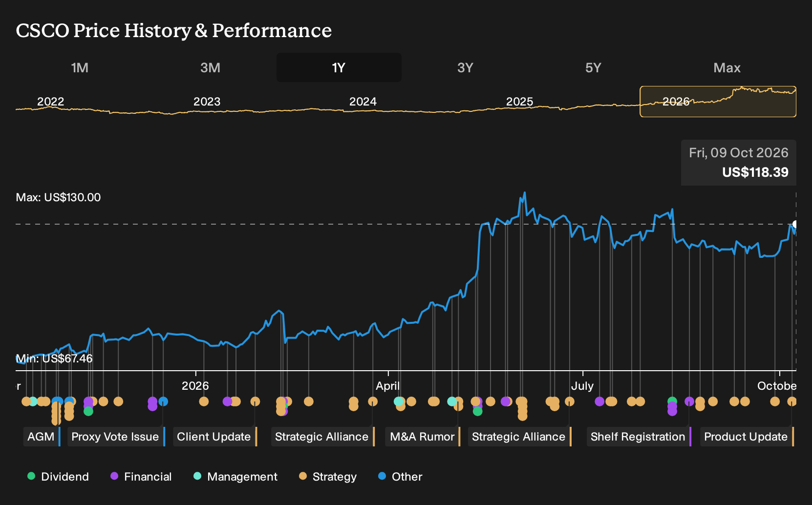Image resolution: width=812 pixels, height=505 pixels.
Task: Show the Max time range
Action: pyautogui.click(x=727, y=67)
